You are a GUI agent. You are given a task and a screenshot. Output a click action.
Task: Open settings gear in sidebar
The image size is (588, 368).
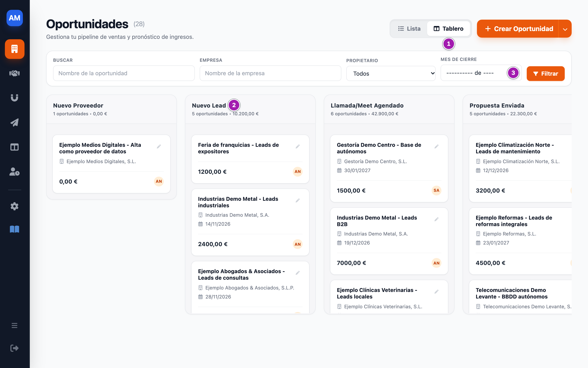14,206
